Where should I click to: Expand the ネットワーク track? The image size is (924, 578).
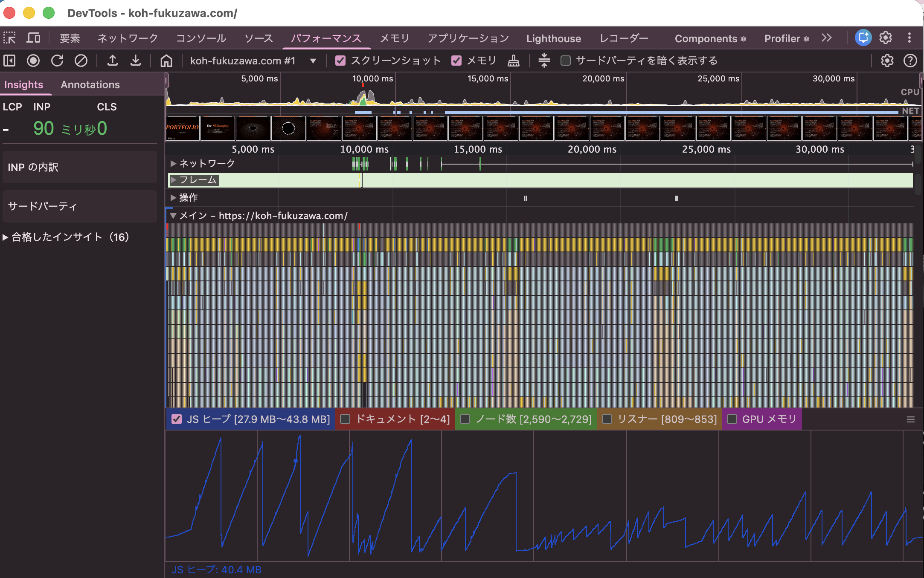173,164
